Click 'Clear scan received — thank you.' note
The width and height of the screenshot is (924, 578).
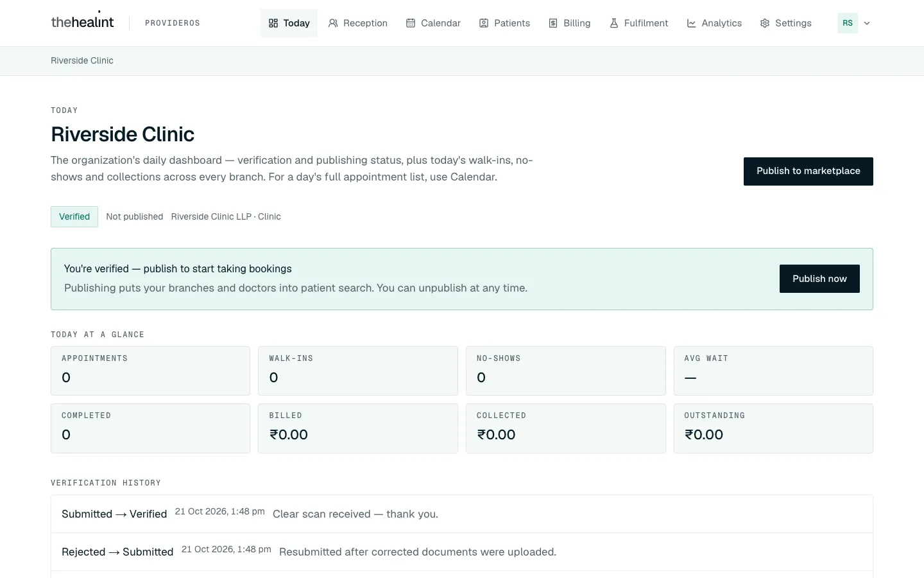(x=355, y=514)
